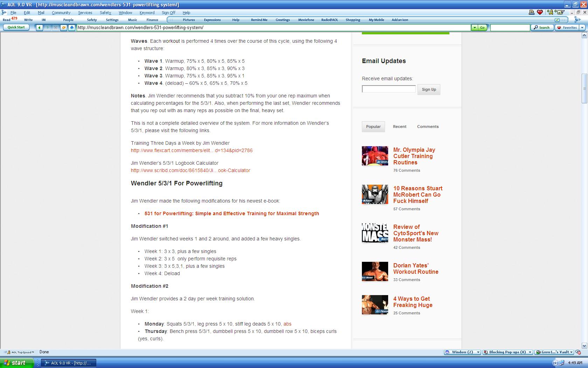Open the Mail menu
This screenshot has width=588, height=368.
point(41,13)
